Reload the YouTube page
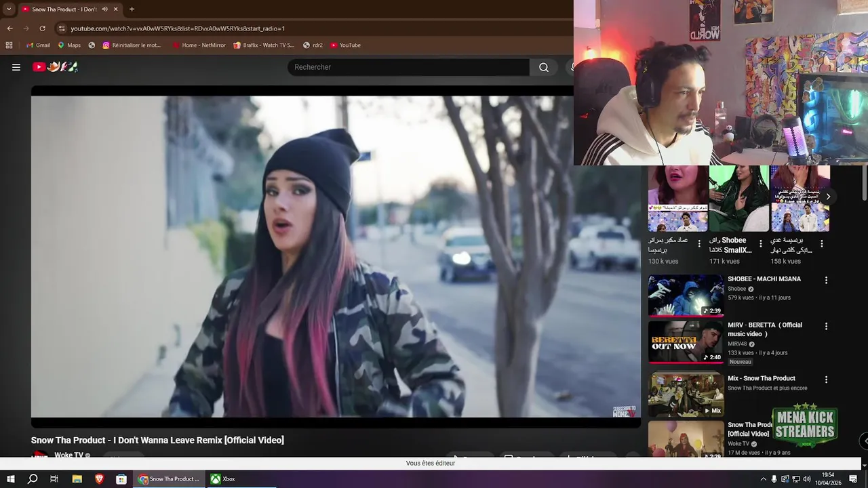The image size is (868, 488). (x=42, y=28)
